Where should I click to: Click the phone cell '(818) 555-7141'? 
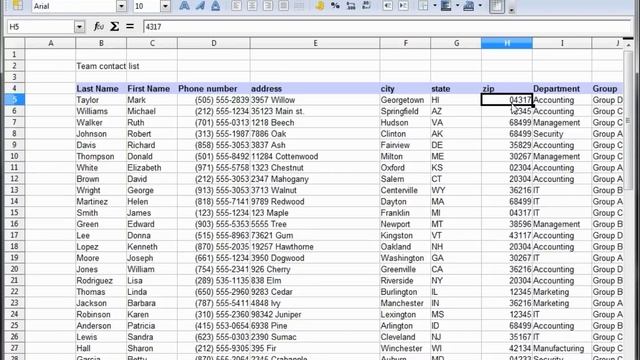pos(213,202)
